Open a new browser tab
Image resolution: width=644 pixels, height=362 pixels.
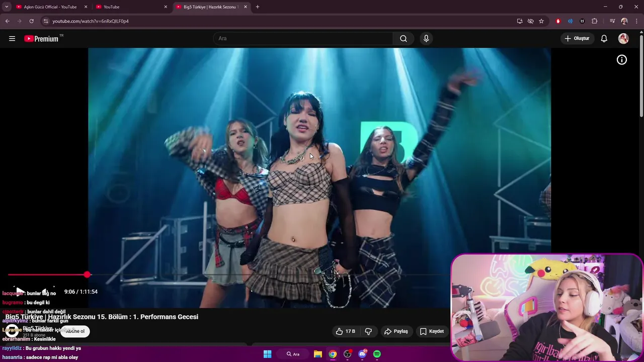pos(258,7)
